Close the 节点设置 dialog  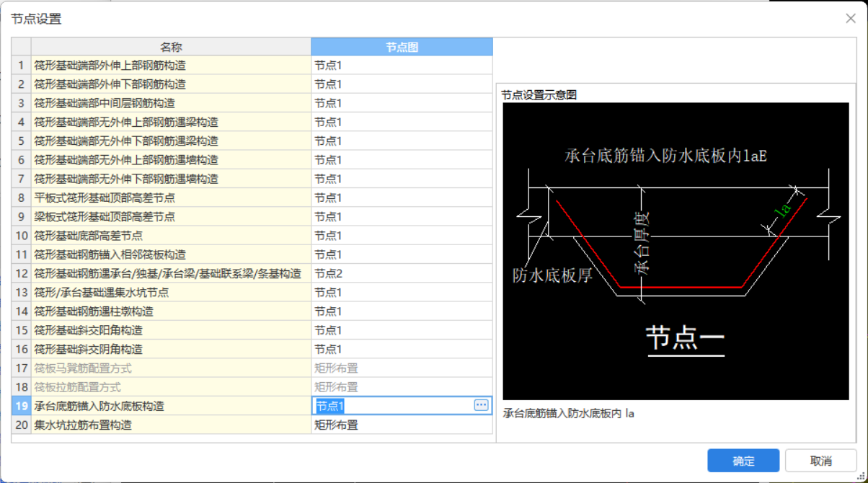point(851,19)
